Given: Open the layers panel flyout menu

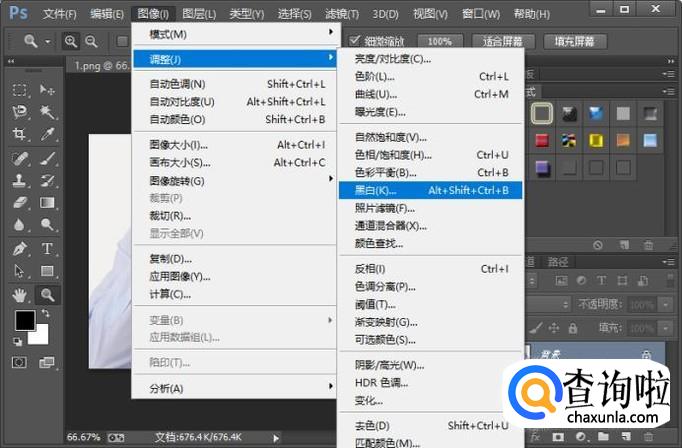Looking at the screenshot, I should (669, 262).
